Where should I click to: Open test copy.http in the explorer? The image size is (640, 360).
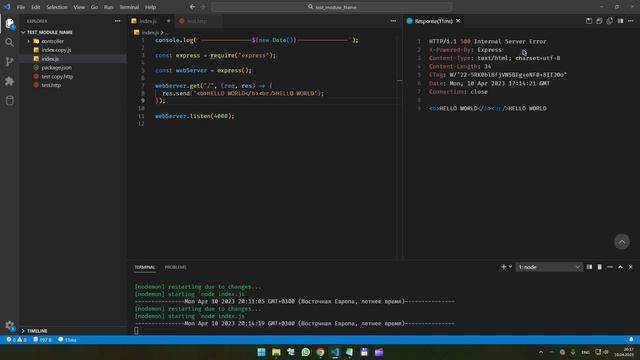pyautogui.click(x=57, y=76)
